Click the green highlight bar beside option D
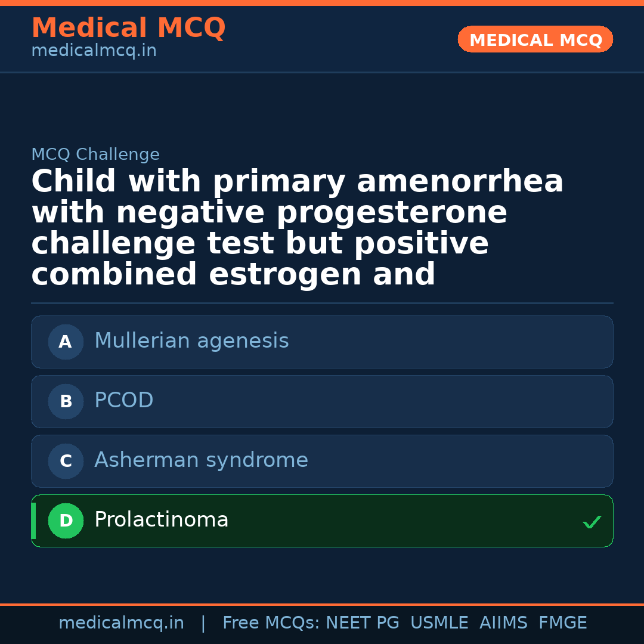This screenshot has width=644, height=644. pos(33,521)
